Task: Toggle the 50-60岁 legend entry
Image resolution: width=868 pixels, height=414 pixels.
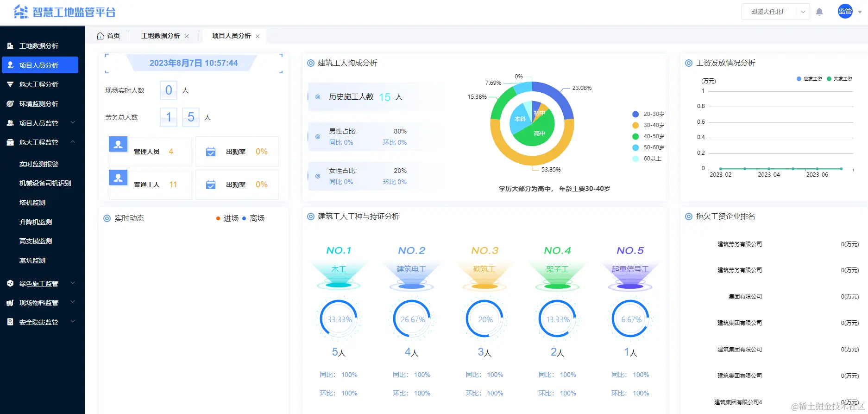Action: pos(648,147)
